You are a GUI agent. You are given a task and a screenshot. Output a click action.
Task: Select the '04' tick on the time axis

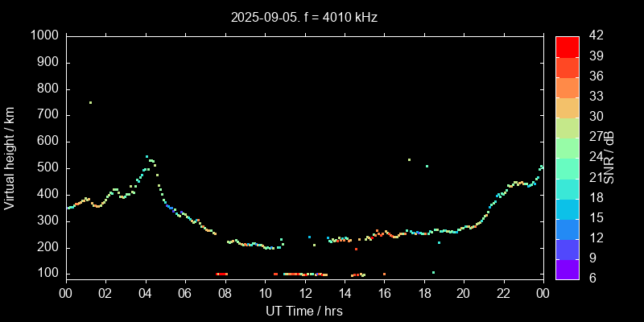[x=145, y=293]
